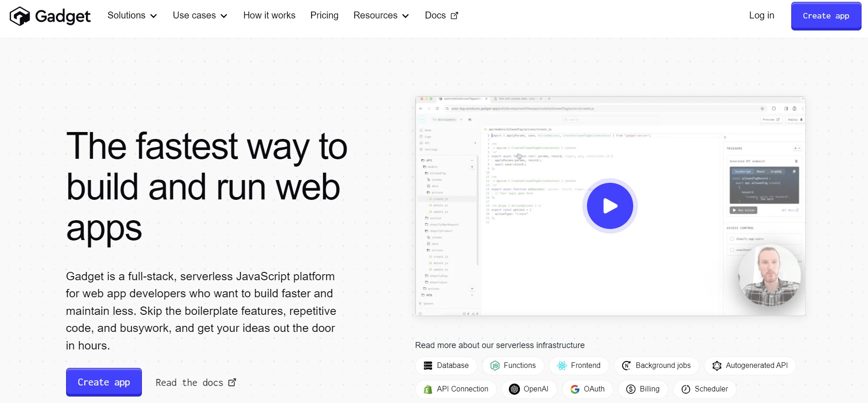
Task: Click the Gadget logo icon
Action: (20, 16)
